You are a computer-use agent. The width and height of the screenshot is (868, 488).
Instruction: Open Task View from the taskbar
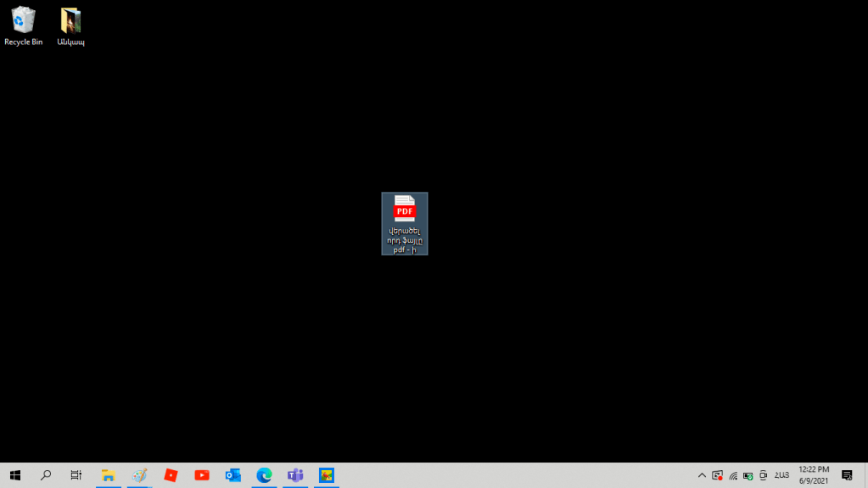tap(76, 475)
